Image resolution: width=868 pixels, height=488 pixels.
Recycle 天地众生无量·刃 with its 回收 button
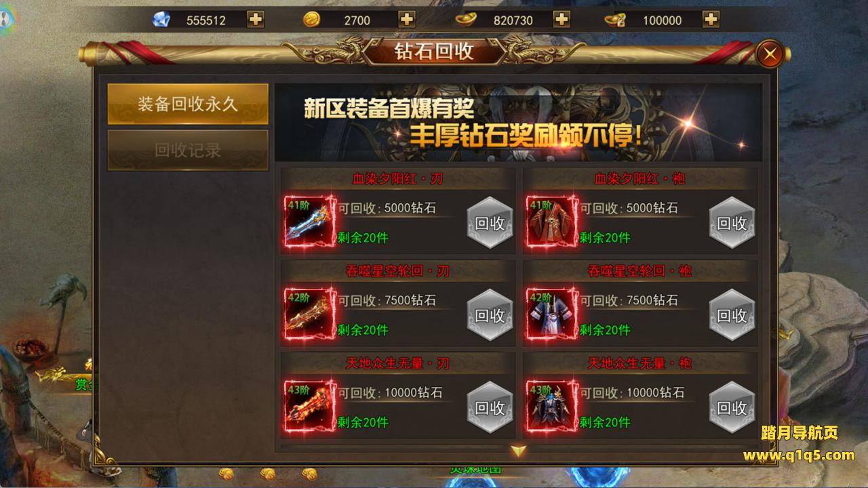[x=490, y=408]
